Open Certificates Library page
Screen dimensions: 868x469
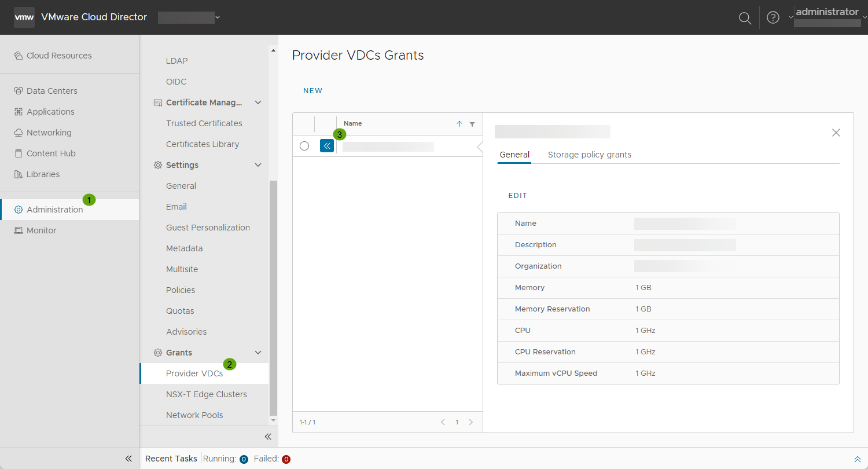pyautogui.click(x=203, y=144)
